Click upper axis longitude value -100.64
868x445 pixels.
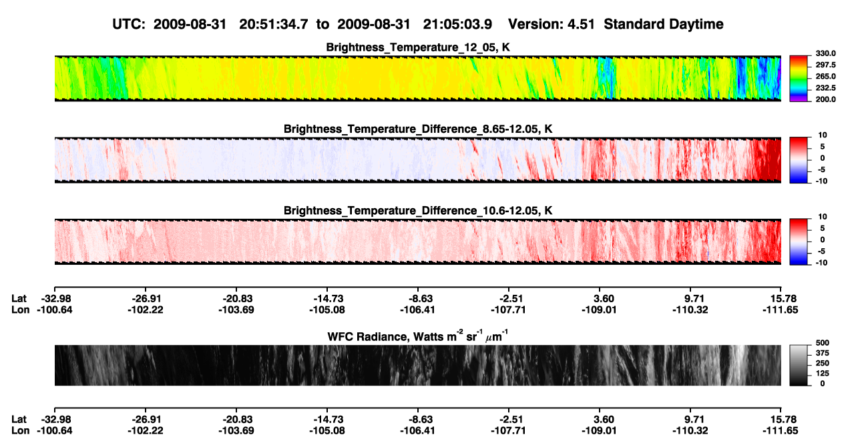pyautogui.click(x=54, y=310)
